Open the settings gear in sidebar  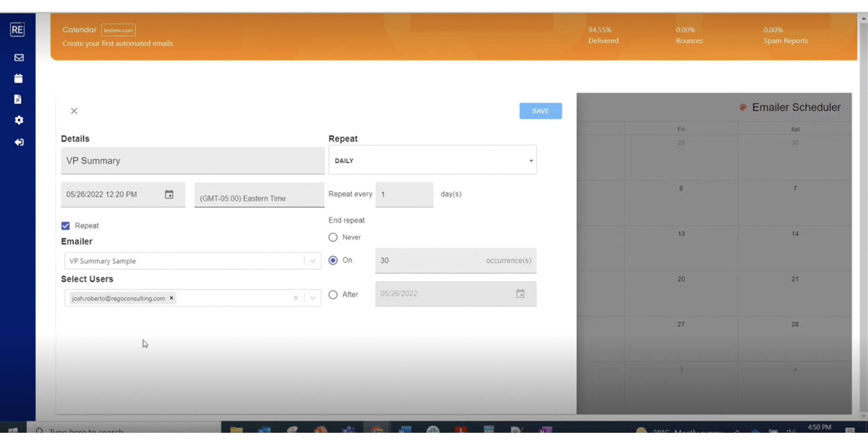tap(18, 120)
